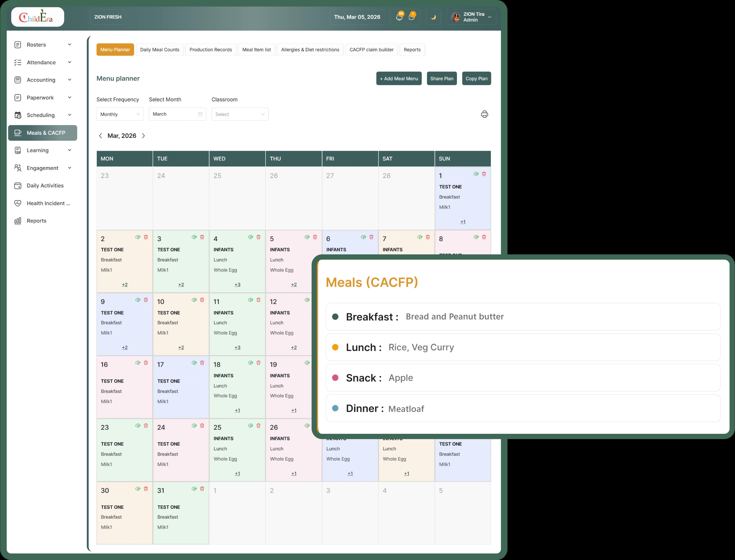Open the +1 link on March 1 cell
Image resolution: width=735 pixels, height=560 pixels.
pos(462,221)
